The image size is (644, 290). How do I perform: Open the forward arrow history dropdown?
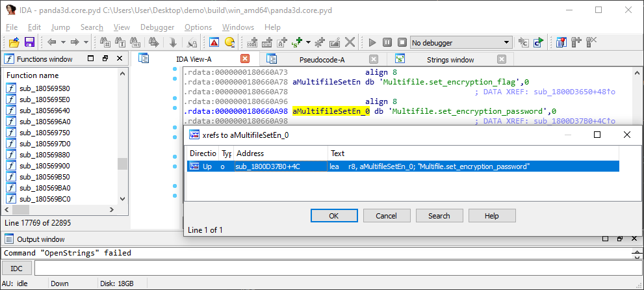(86, 42)
